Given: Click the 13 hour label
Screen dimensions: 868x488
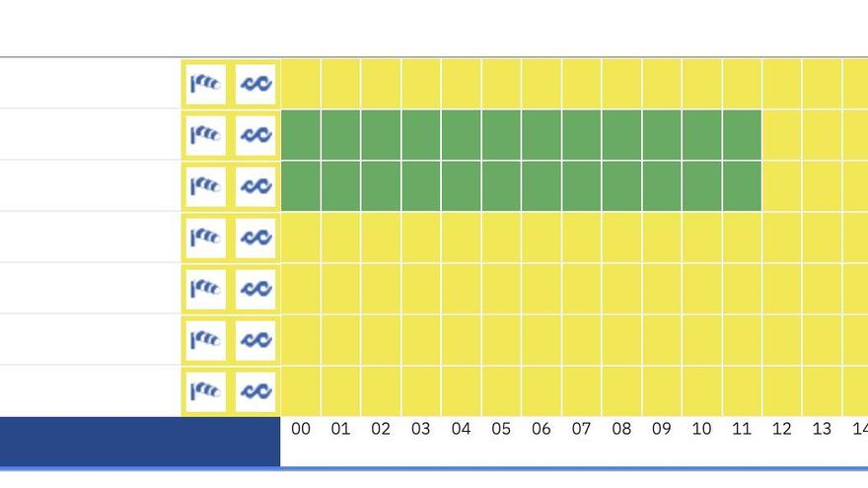Looking at the screenshot, I should pyautogui.click(x=822, y=429).
